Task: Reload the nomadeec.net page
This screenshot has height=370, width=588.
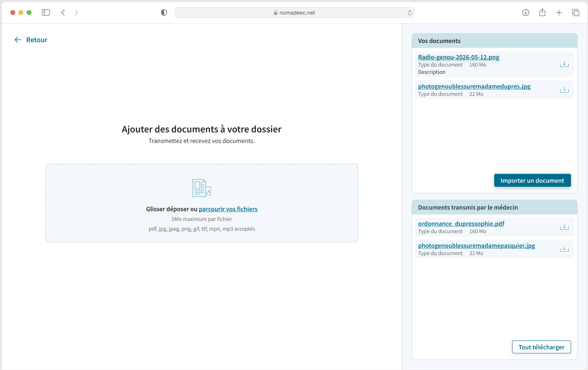Action: coord(409,13)
